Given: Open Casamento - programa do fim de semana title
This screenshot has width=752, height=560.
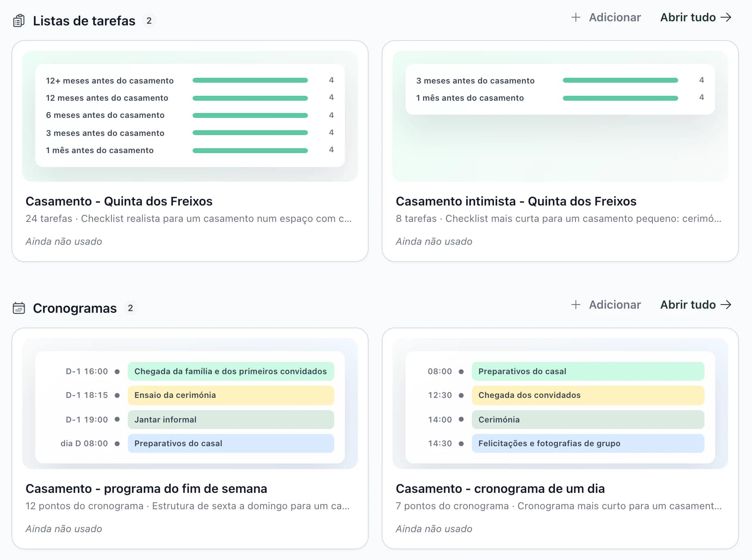Looking at the screenshot, I should pos(146,488).
